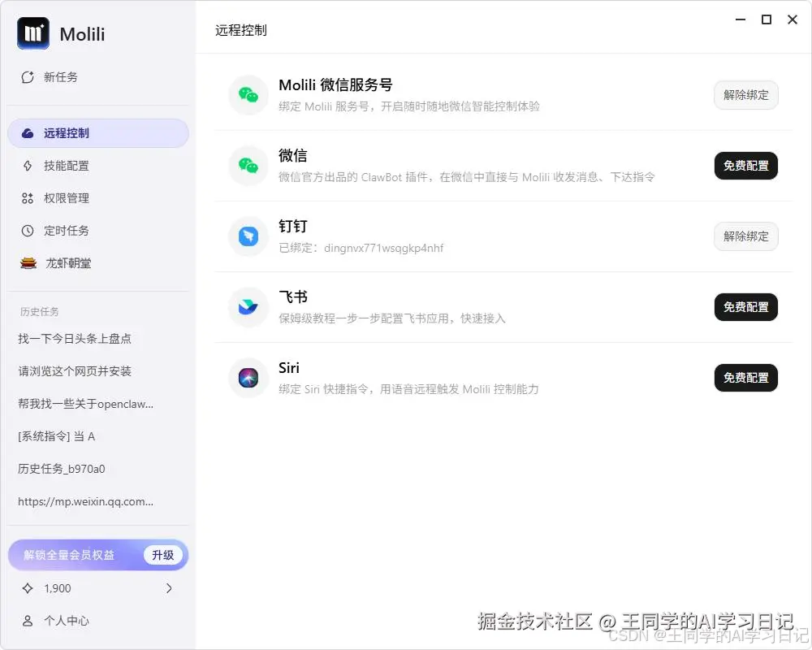
Task: Click 免费配置 for 飞书
Action: [x=745, y=307]
